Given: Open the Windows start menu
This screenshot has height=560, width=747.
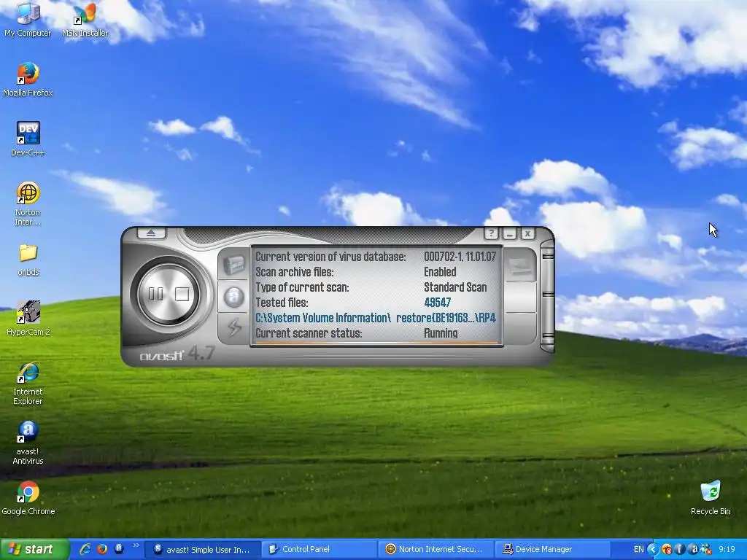Looking at the screenshot, I should 34,549.
